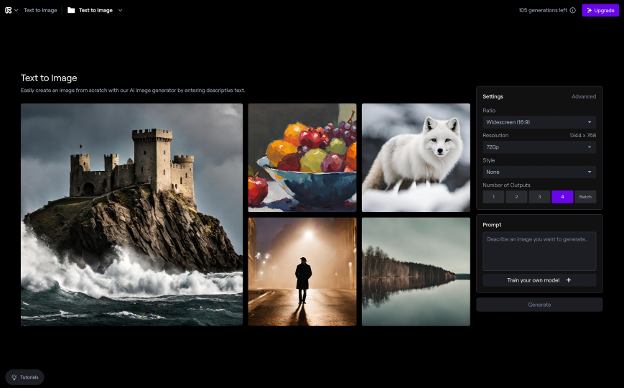
Task: Open the Tutorials button
Action: pos(25,377)
